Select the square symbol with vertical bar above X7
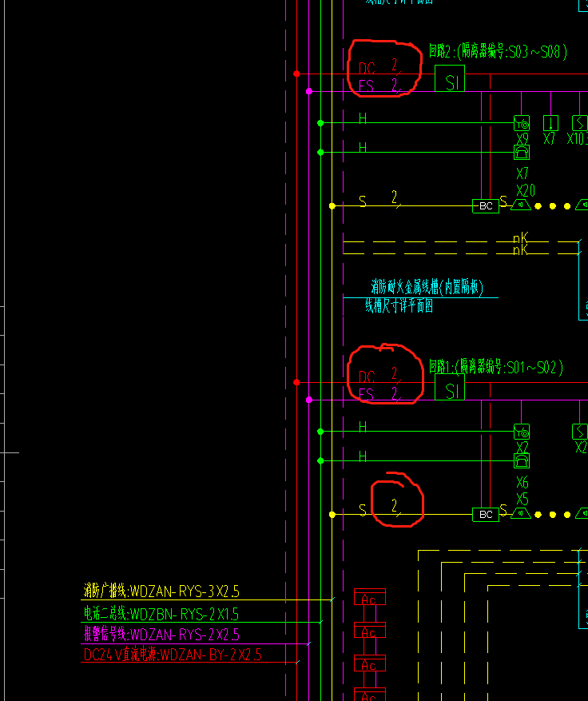 click(x=550, y=123)
